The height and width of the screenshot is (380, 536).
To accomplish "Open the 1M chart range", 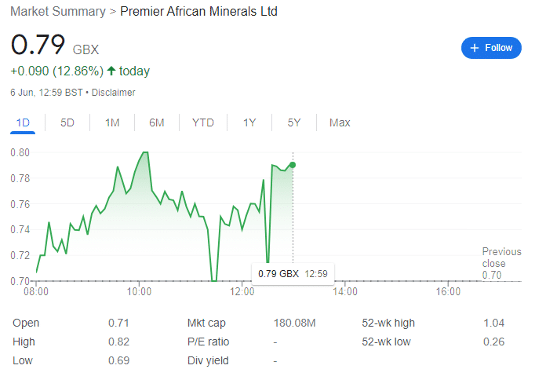I will point(112,122).
